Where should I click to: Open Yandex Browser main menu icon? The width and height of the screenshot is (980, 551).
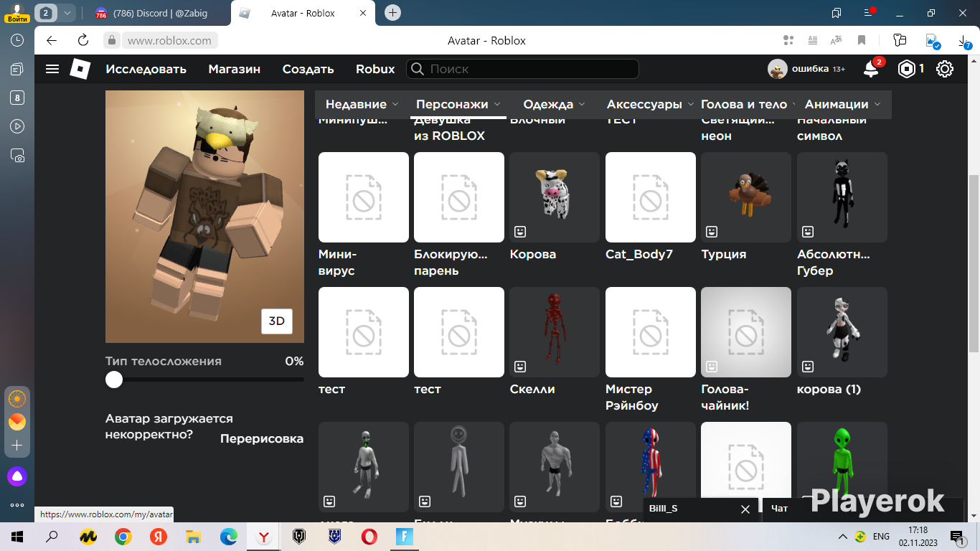[x=870, y=13]
